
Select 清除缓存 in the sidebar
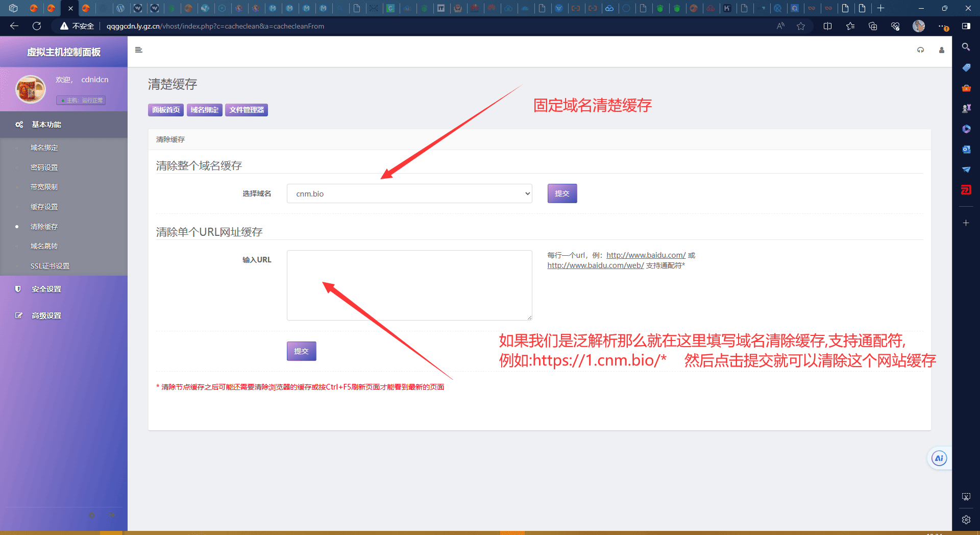coord(44,227)
